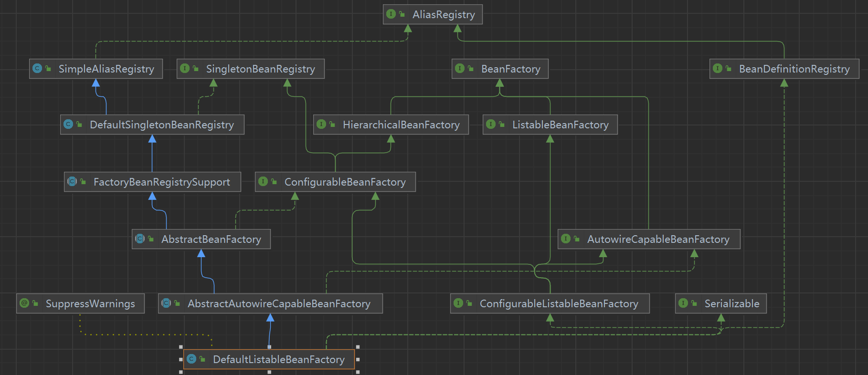Click the class icon on DefaultListableBeanFactory
This screenshot has width=868, height=375.
click(x=191, y=359)
